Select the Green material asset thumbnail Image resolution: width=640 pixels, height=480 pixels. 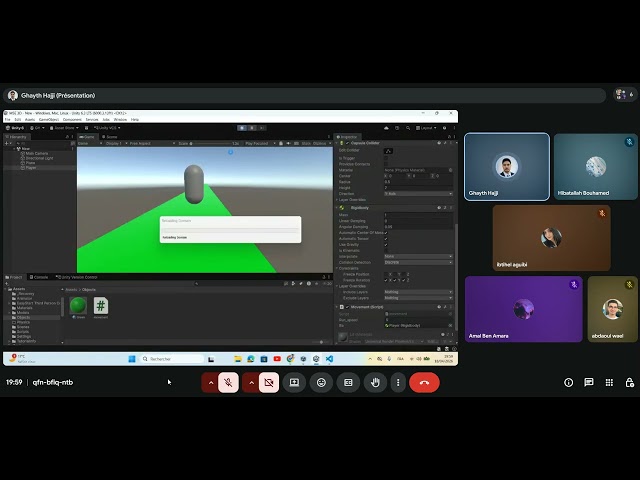pos(78,305)
